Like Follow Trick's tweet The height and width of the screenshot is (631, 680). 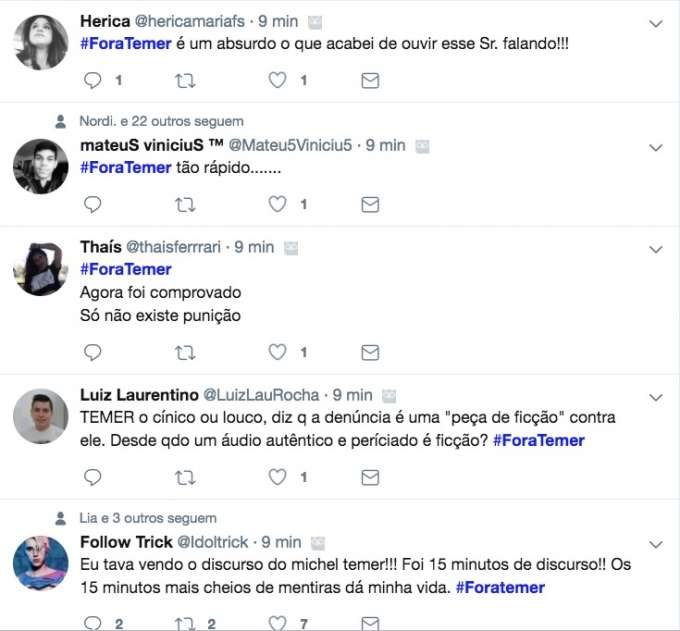point(277,623)
